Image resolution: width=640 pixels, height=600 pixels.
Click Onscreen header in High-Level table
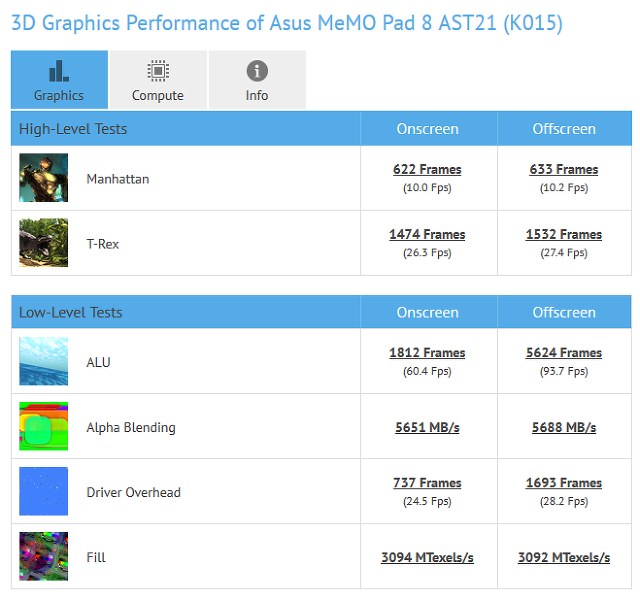click(x=427, y=129)
